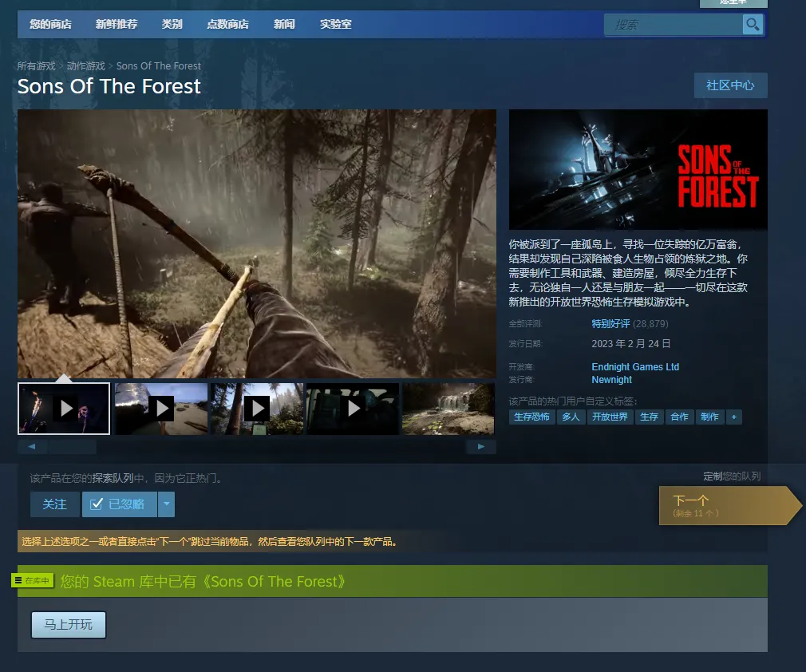Select the 制作 tag
The height and width of the screenshot is (672, 806).
710,417
